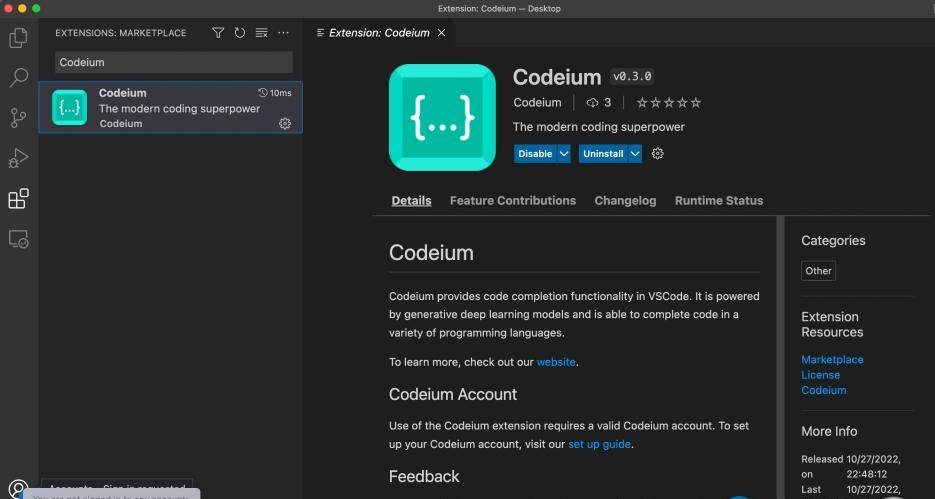Open manage gear in Codeium list item
The height and width of the screenshot is (499, 935).
[285, 123]
